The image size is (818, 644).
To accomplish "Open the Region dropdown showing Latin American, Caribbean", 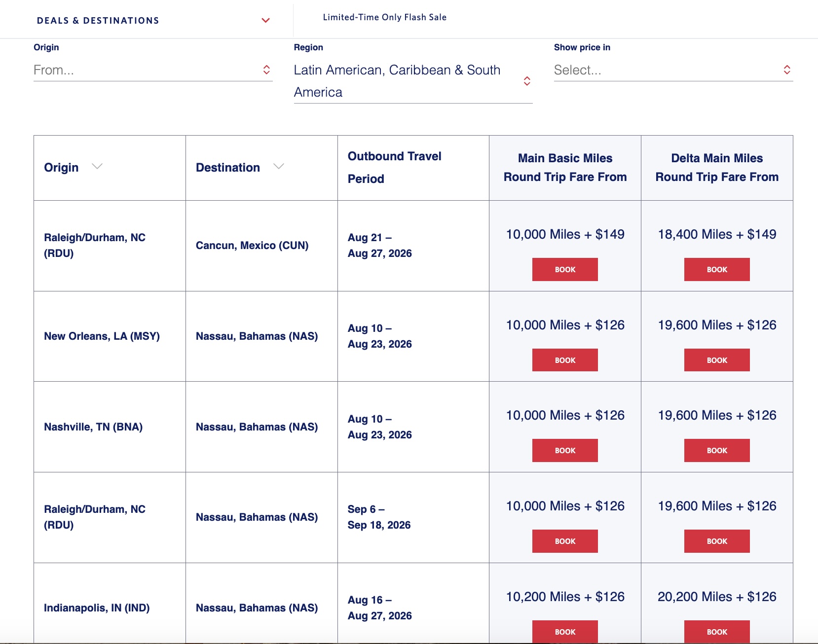I will [413, 81].
